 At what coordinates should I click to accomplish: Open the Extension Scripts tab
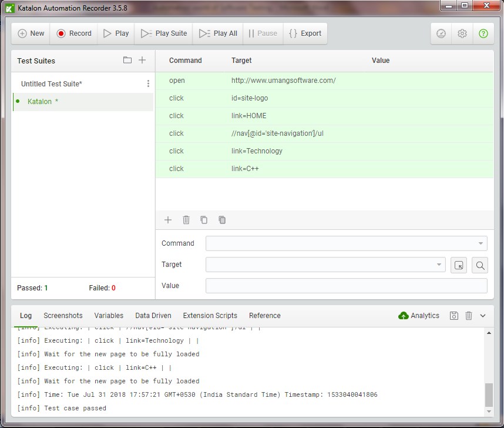(x=210, y=316)
